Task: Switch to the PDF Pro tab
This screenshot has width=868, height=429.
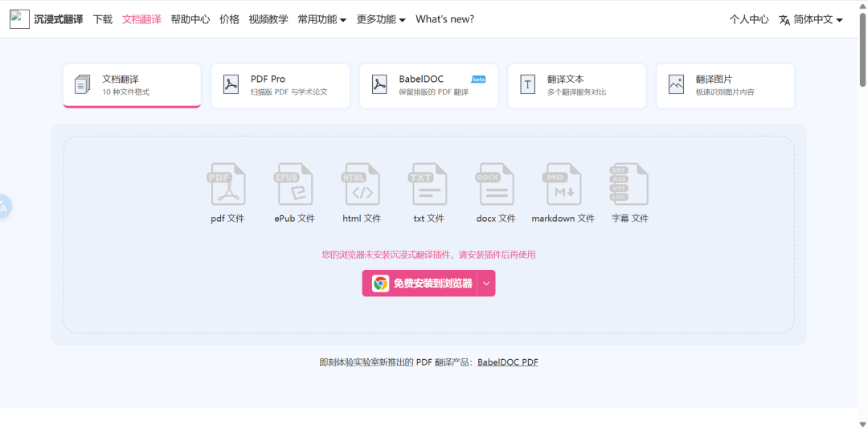Action: click(x=280, y=85)
